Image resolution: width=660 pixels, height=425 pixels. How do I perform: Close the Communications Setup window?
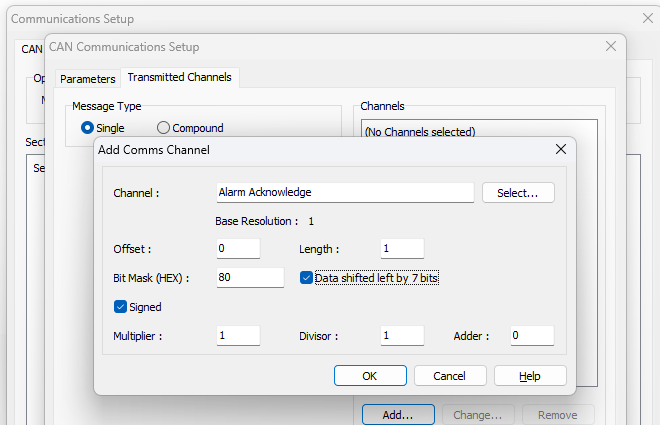pos(646,18)
